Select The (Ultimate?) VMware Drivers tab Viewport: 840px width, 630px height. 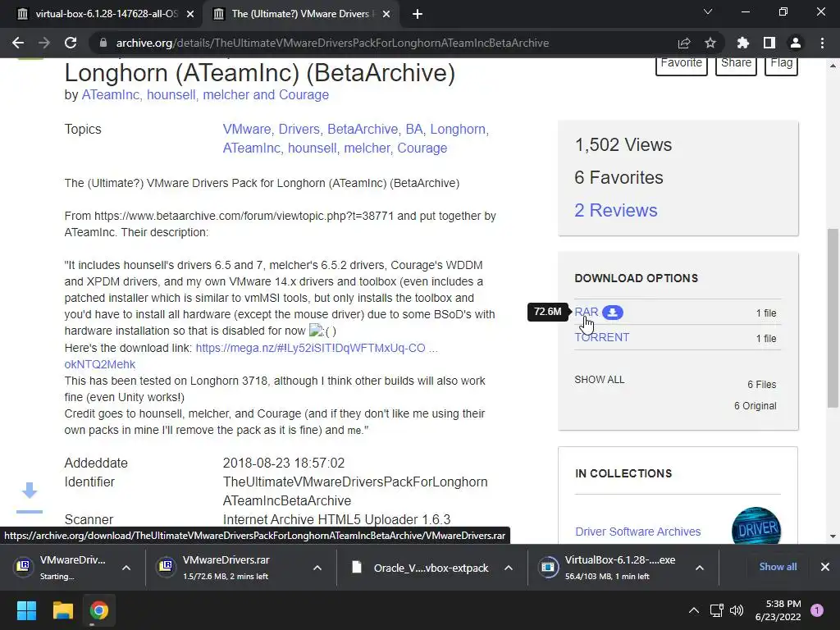click(x=300, y=14)
